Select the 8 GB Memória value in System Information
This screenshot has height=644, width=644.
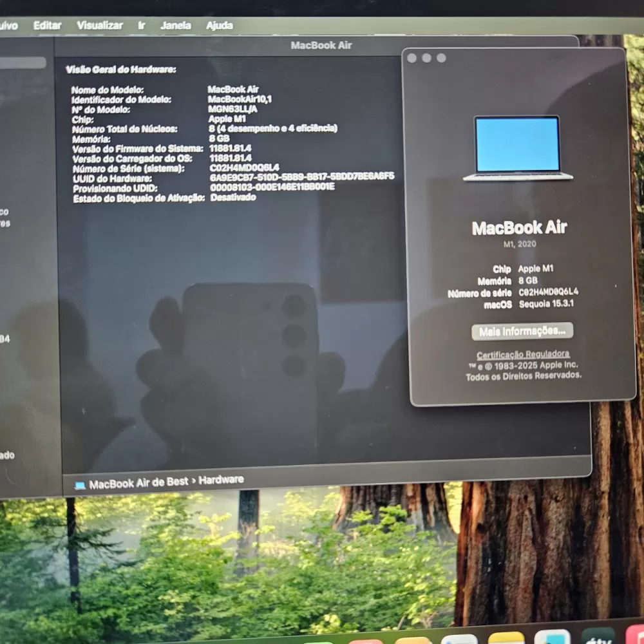[x=219, y=138]
